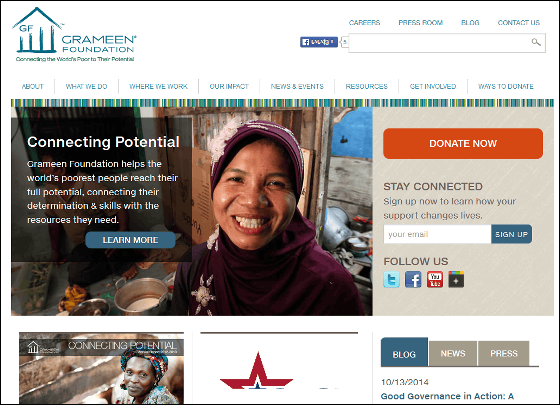Focus the your email input field
The height and width of the screenshot is (405, 560).
(x=438, y=234)
